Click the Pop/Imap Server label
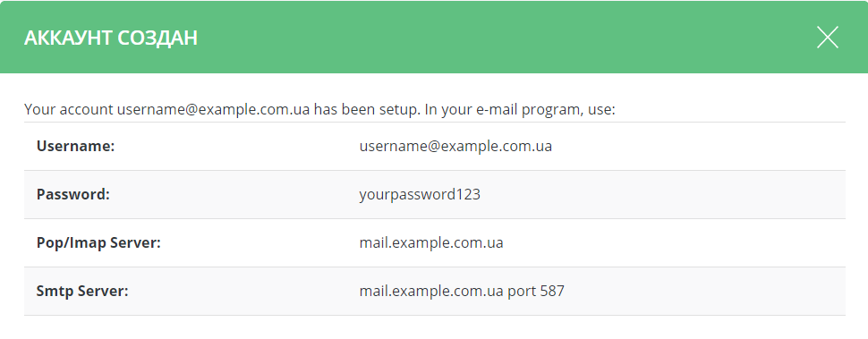The height and width of the screenshot is (339, 868). (x=98, y=242)
